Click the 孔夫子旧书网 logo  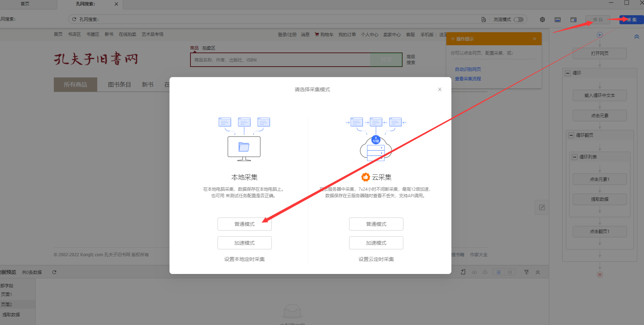(96, 59)
